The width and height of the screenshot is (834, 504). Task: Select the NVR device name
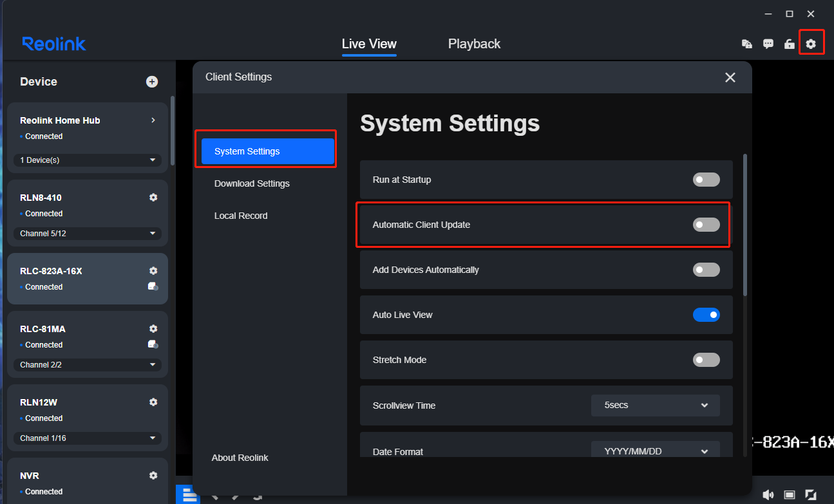pyautogui.click(x=30, y=476)
